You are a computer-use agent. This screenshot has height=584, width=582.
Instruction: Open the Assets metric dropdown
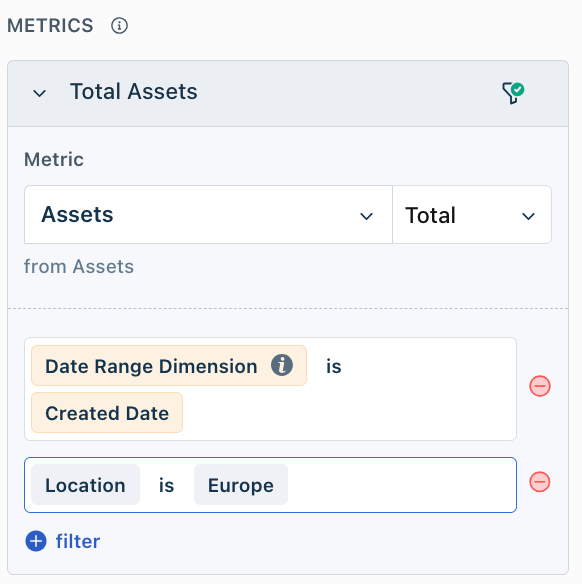pos(208,215)
